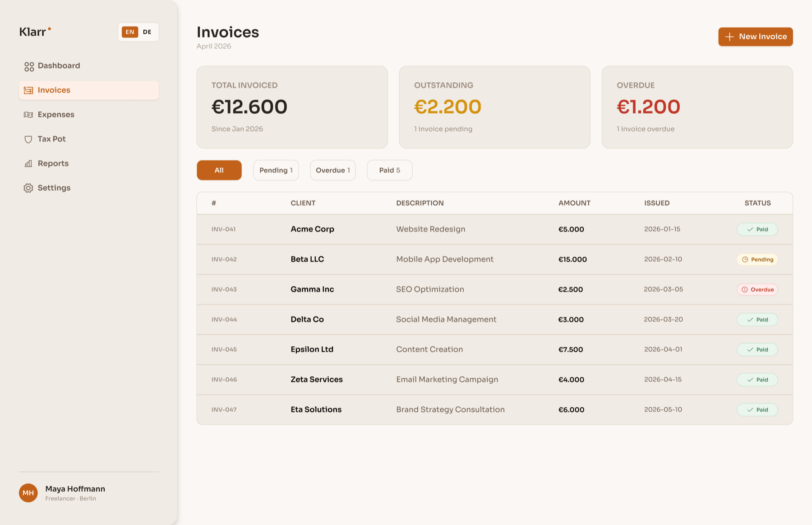812x525 pixels.
Task: Click client name Acme Corp
Action: pos(313,229)
